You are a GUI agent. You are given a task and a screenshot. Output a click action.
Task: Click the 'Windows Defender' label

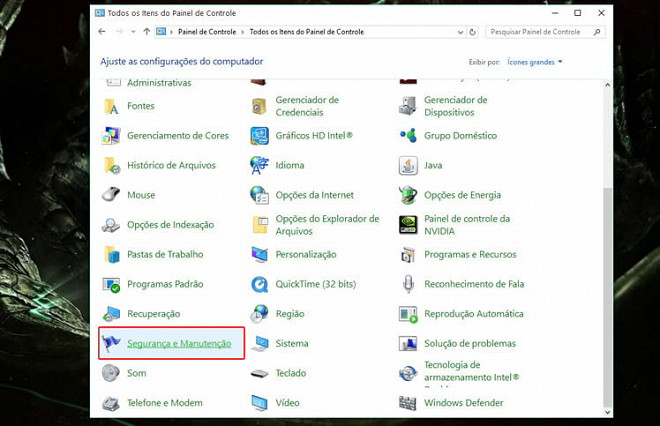point(463,403)
